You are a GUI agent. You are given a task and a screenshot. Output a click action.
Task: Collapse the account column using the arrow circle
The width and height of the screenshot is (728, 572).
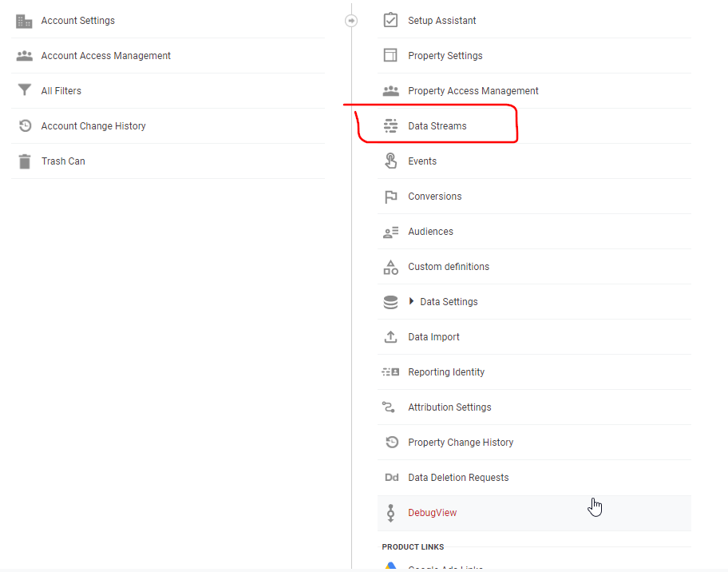[x=351, y=21]
